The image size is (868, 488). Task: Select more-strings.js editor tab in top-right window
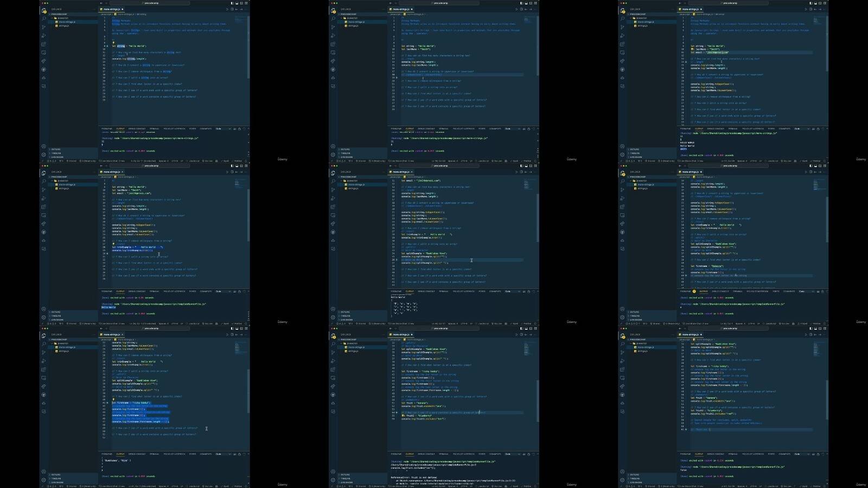(x=691, y=9)
